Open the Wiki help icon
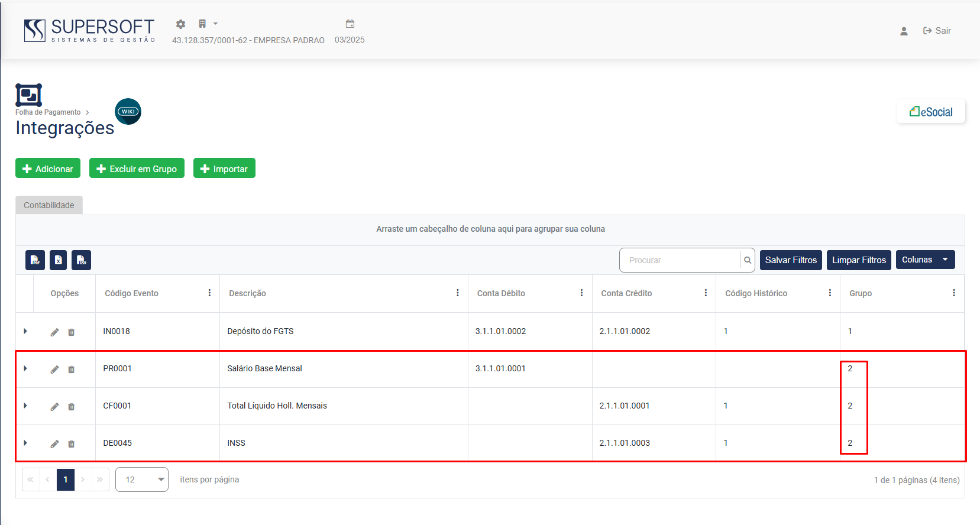This screenshot has width=980, height=525. [x=128, y=112]
